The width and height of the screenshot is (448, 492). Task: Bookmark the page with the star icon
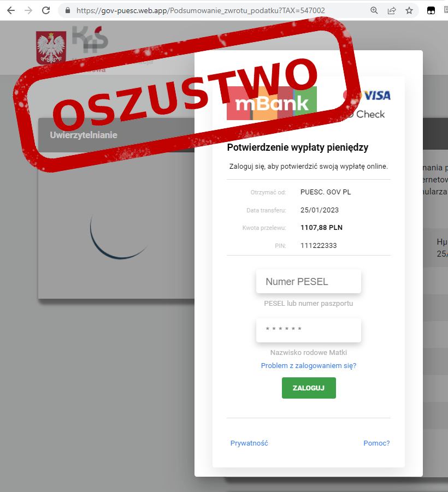(x=409, y=11)
